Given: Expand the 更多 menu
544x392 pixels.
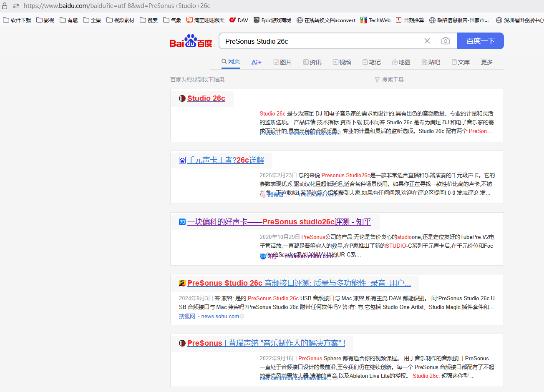Looking at the screenshot, I should (x=486, y=62).
